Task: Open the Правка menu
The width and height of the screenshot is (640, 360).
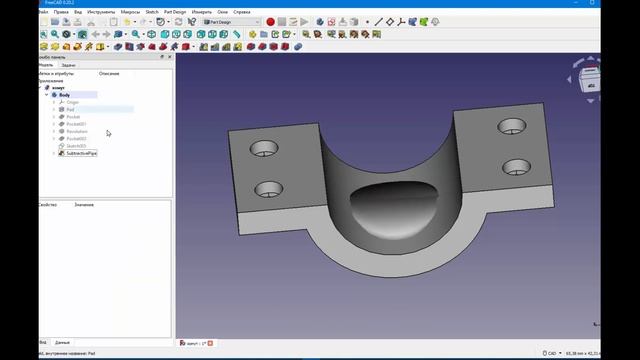Action: point(61,12)
